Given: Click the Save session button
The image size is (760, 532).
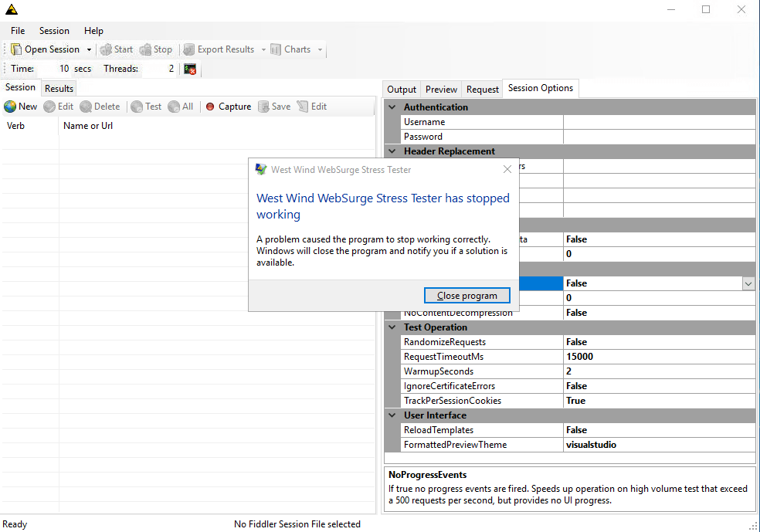Looking at the screenshot, I should [274, 107].
